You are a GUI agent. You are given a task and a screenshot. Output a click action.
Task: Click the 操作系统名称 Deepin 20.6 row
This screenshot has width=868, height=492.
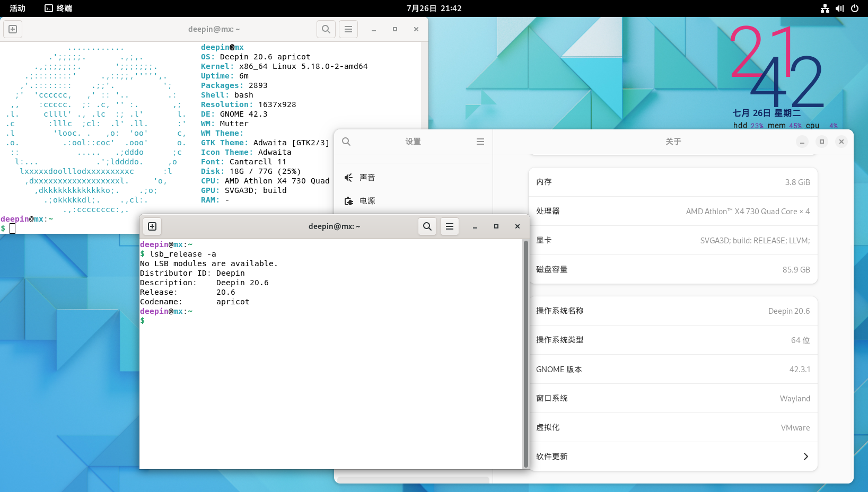coord(673,311)
